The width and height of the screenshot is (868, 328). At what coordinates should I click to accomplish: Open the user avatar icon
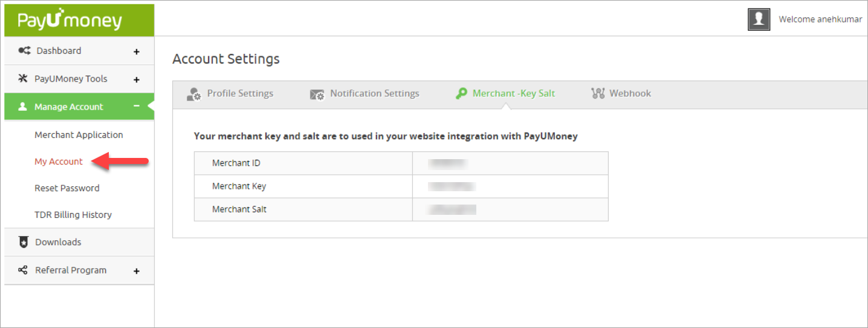click(x=759, y=19)
